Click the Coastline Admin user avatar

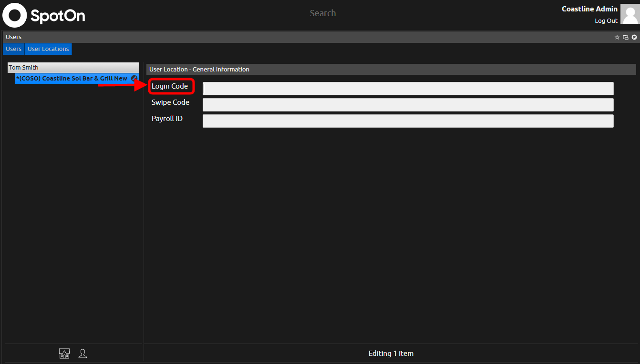pyautogui.click(x=630, y=14)
